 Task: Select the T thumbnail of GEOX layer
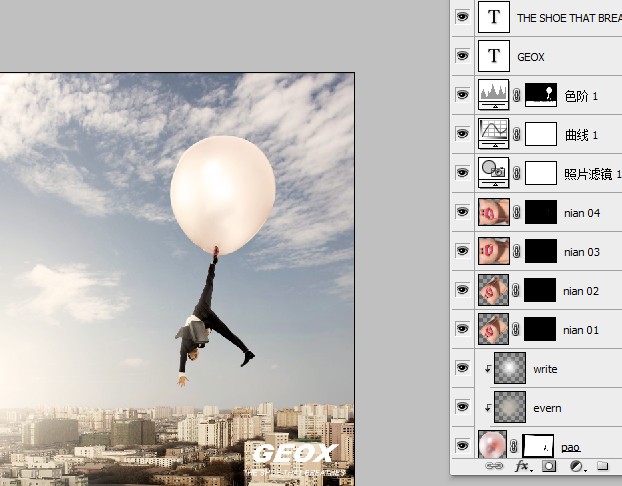coord(494,56)
